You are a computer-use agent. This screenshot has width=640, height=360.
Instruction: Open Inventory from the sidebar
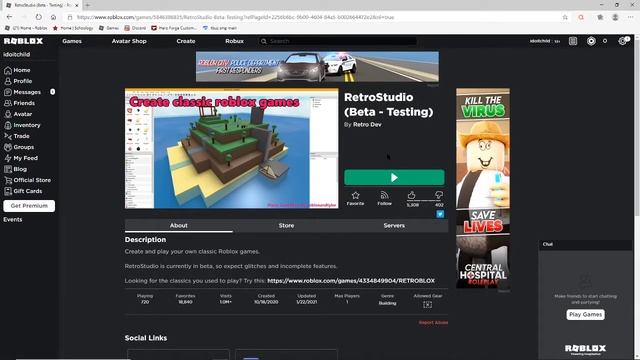click(x=22, y=125)
